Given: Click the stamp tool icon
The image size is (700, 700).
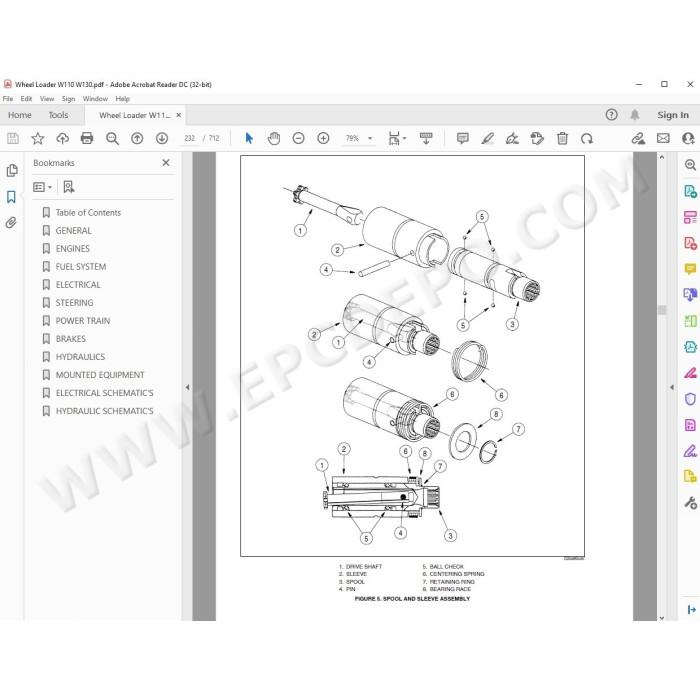Looking at the screenshot, I should pos(537,138).
